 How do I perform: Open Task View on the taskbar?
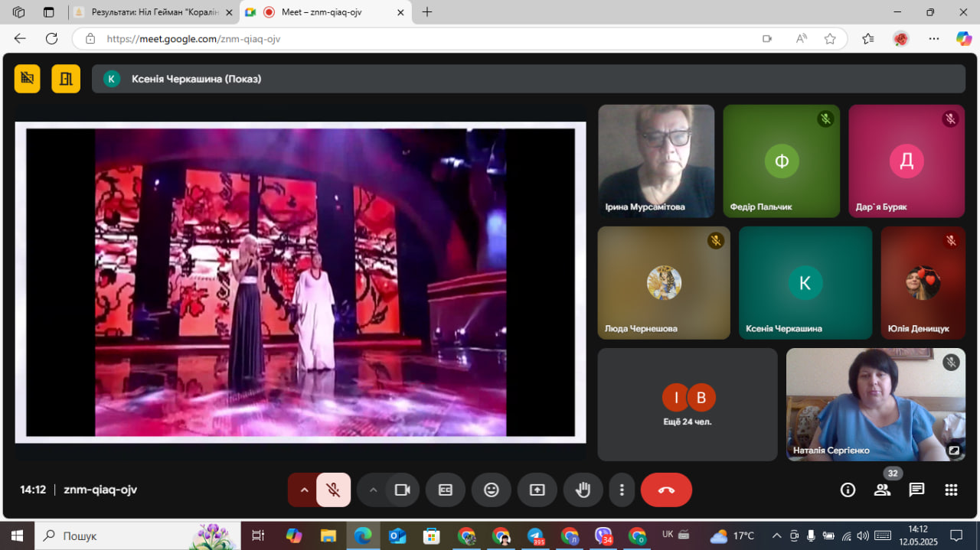[258, 535]
